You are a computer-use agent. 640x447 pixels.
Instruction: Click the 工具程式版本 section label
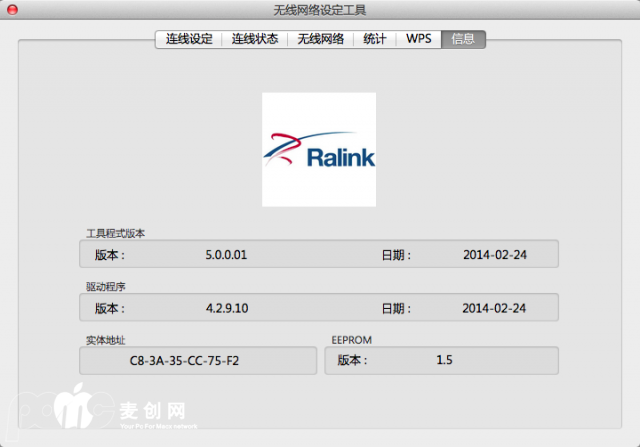[x=115, y=233]
